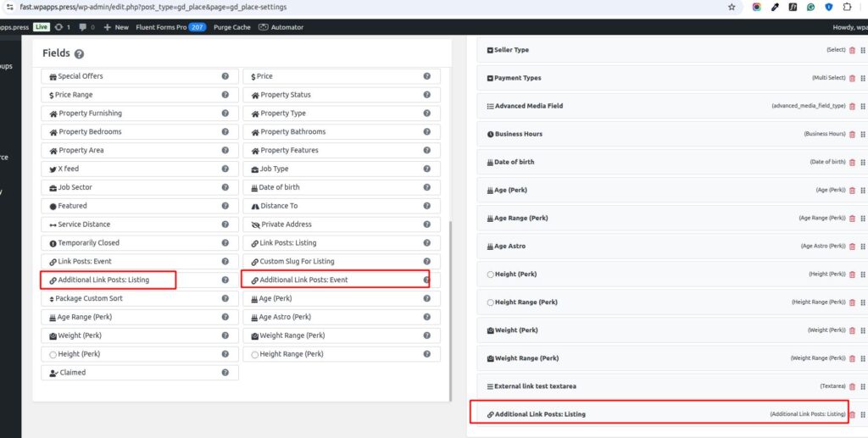Viewport: 868px width, 438px height.
Task: Bookmark this page with the star icon
Action: [732, 7]
